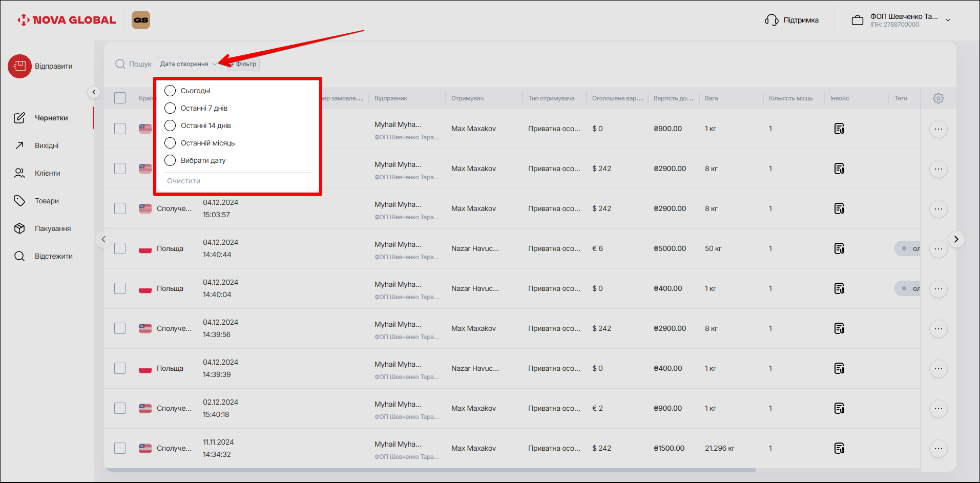
Task: Open three-dots menu for first row
Action: [938, 129]
